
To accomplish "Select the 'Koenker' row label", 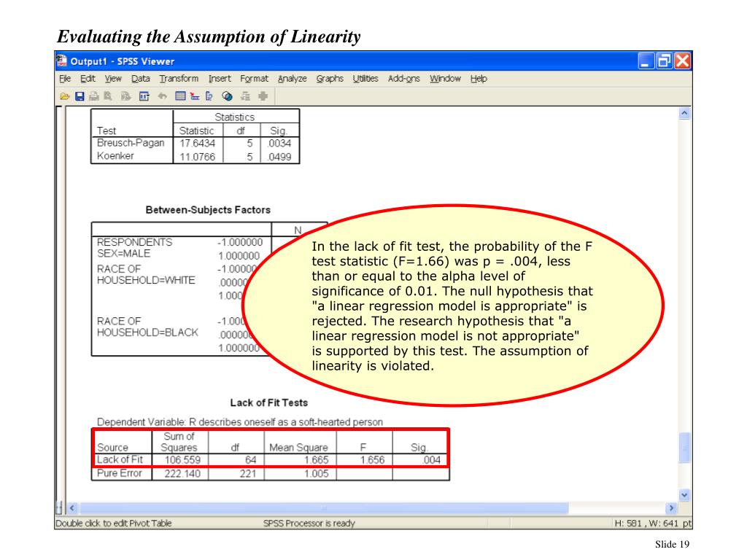I will tap(115, 156).
